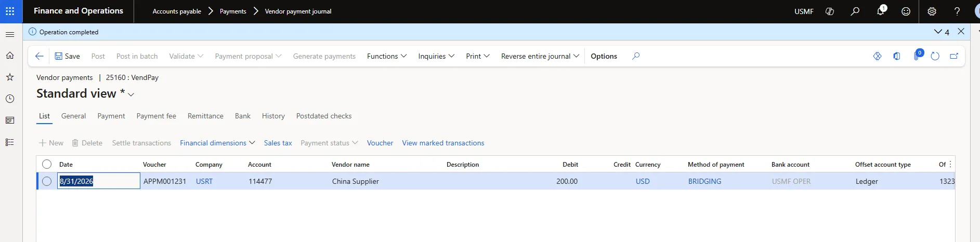Switch to the Payment tab
The width and height of the screenshot is (980, 242).
tap(111, 116)
